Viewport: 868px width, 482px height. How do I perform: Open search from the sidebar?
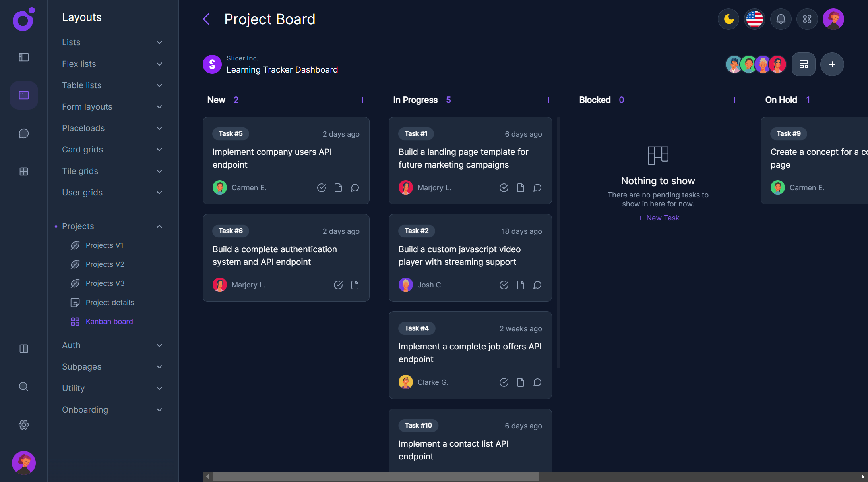point(23,387)
